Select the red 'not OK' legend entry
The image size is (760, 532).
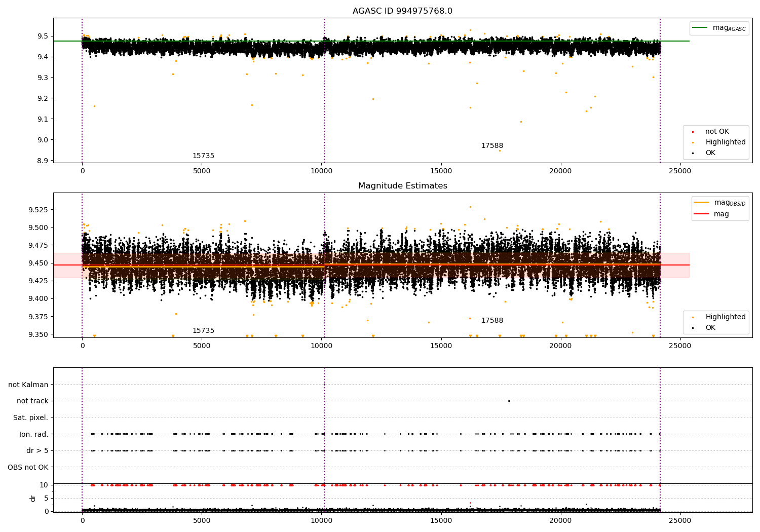716,132
